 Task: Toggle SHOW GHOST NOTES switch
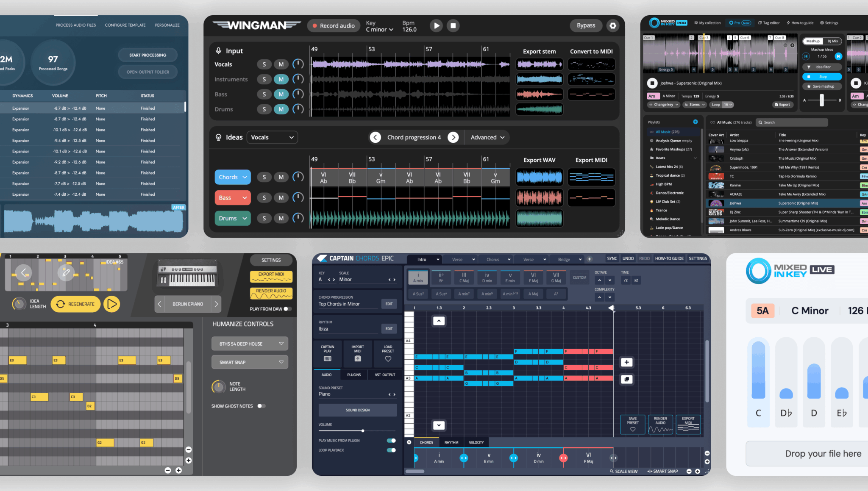pyautogui.click(x=262, y=406)
